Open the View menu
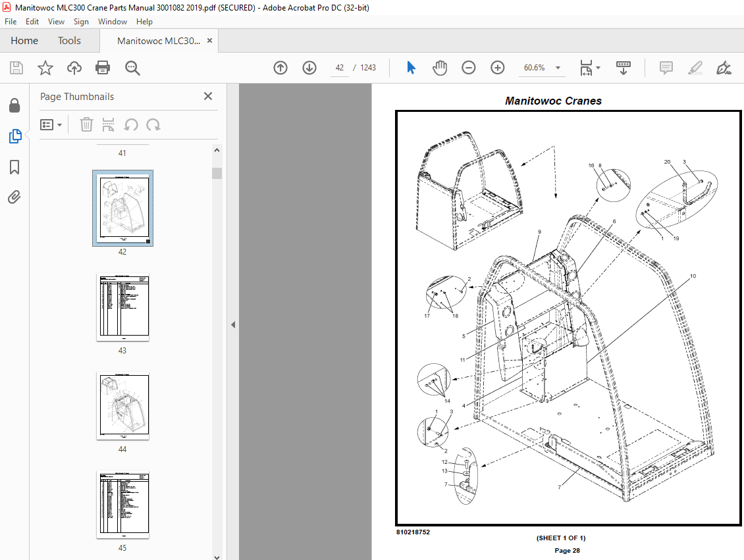This screenshot has height=560, width=744. pos(56,22)
